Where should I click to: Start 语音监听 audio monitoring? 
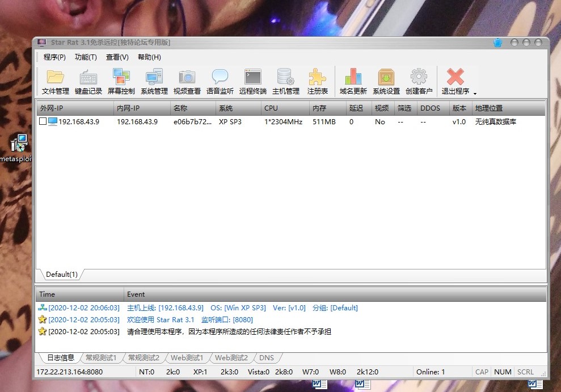[x=220, y=82]
